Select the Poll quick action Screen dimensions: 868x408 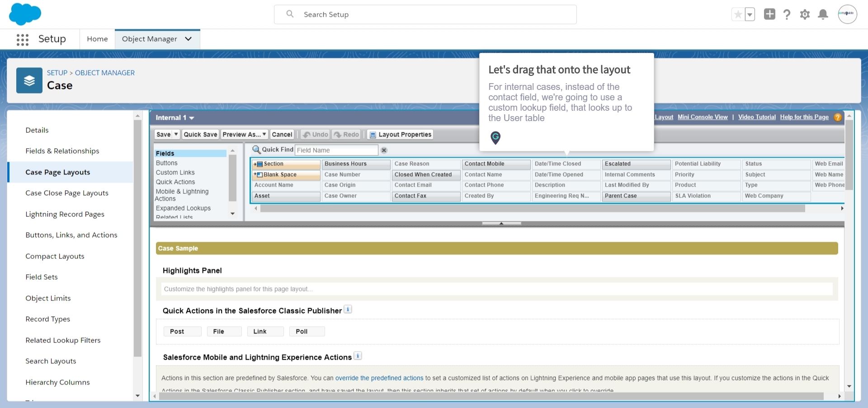point(307,332)
